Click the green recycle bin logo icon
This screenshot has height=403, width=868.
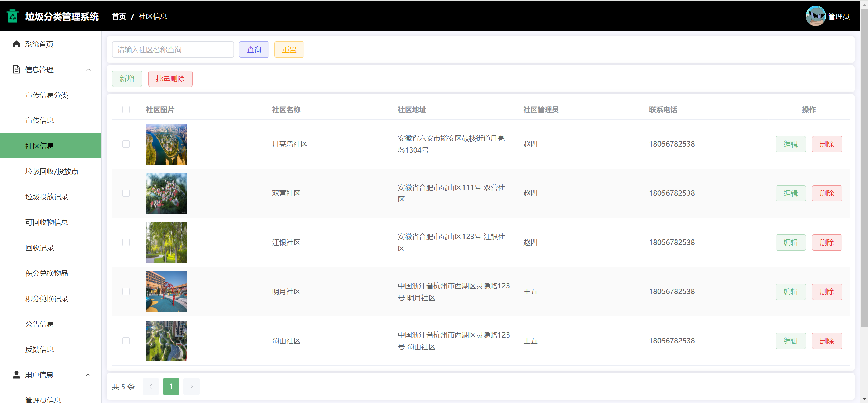[13, 16]
